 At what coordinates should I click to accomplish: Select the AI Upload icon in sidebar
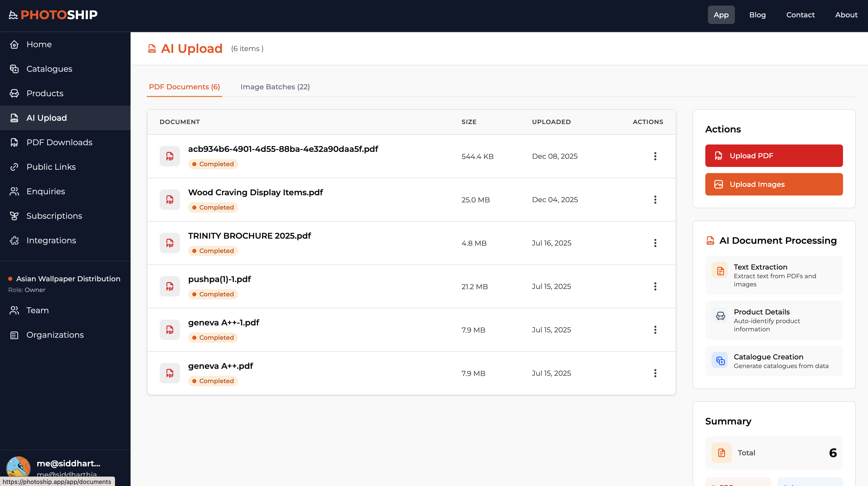(14, 118)
